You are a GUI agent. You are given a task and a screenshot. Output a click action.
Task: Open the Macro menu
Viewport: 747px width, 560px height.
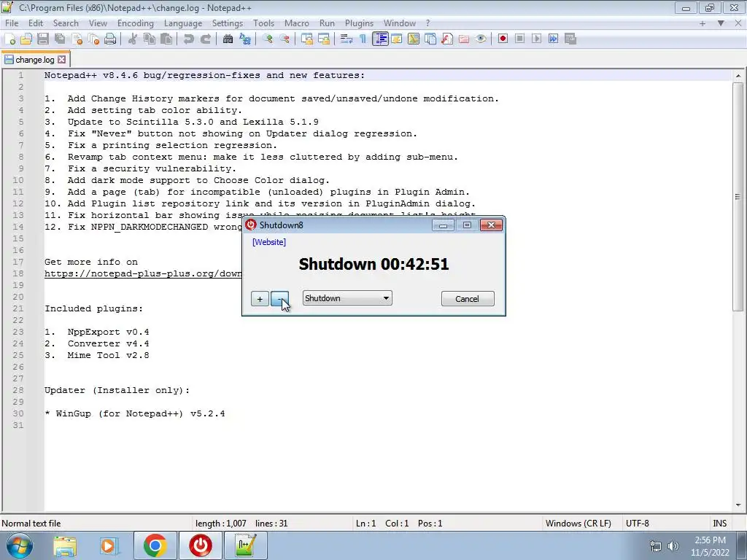297,23
